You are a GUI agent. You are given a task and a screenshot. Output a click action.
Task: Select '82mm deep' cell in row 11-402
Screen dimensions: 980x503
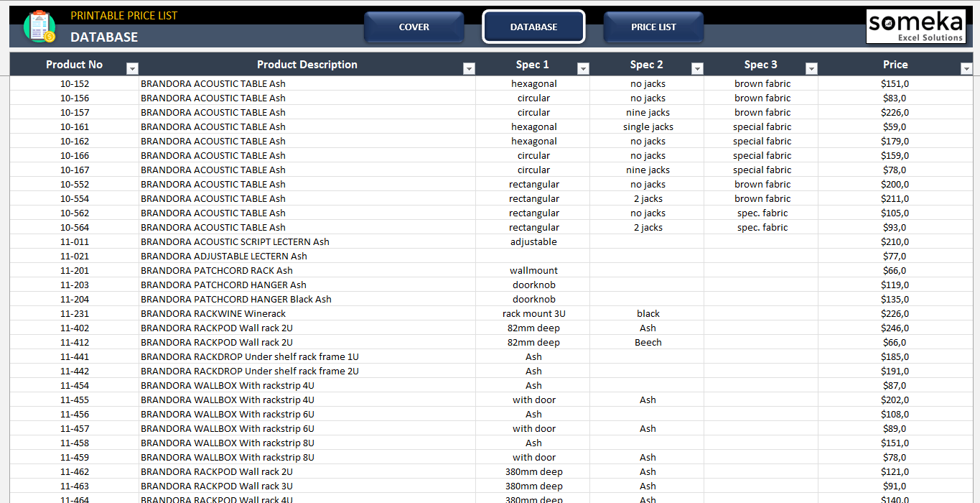click(x=533, y=328)
